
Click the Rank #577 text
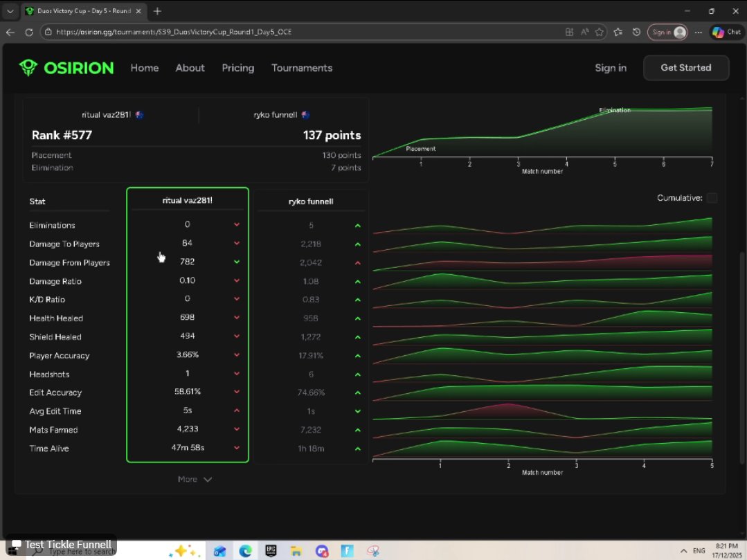[x=62, y=135]
